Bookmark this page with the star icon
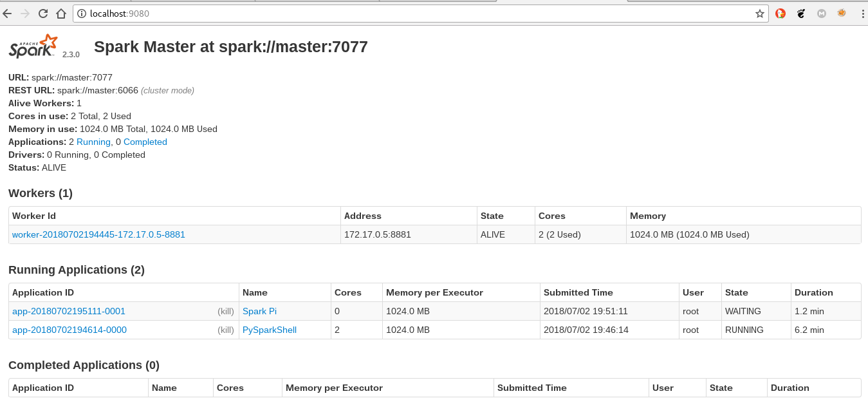Image resolution: width=868 pixels, height=416 pixels. [x=759, y=14]
